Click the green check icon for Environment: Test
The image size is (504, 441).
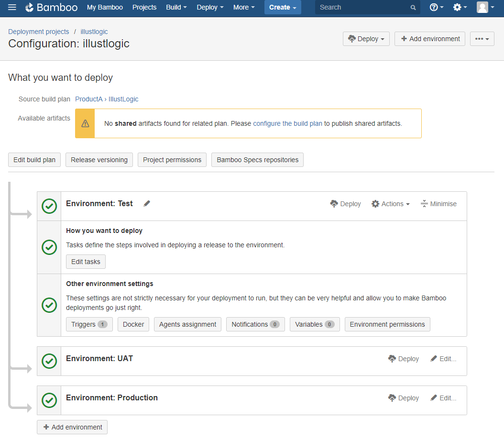click(x=49, y=206)
